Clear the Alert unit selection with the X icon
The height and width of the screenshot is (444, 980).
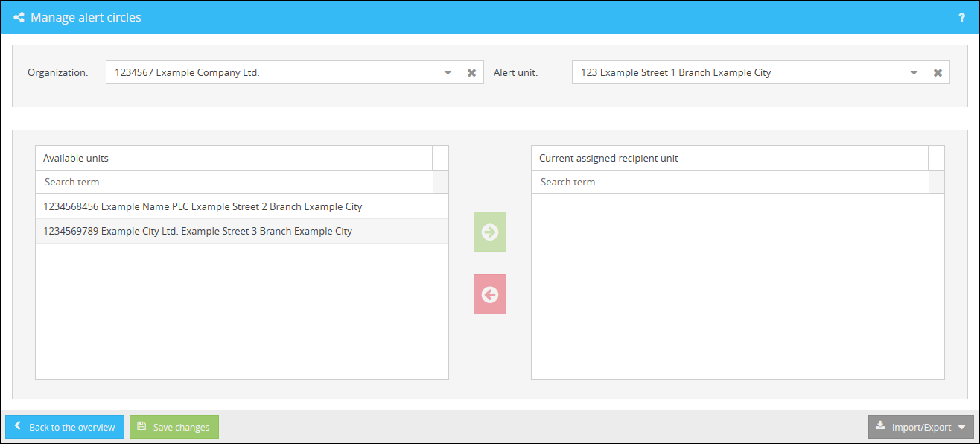(x=938, y=73)
